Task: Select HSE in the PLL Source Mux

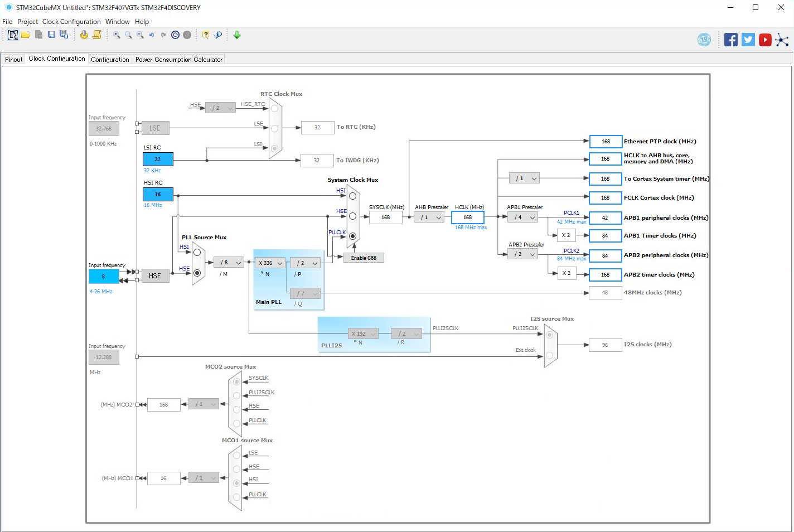Action: click(197, 273)
